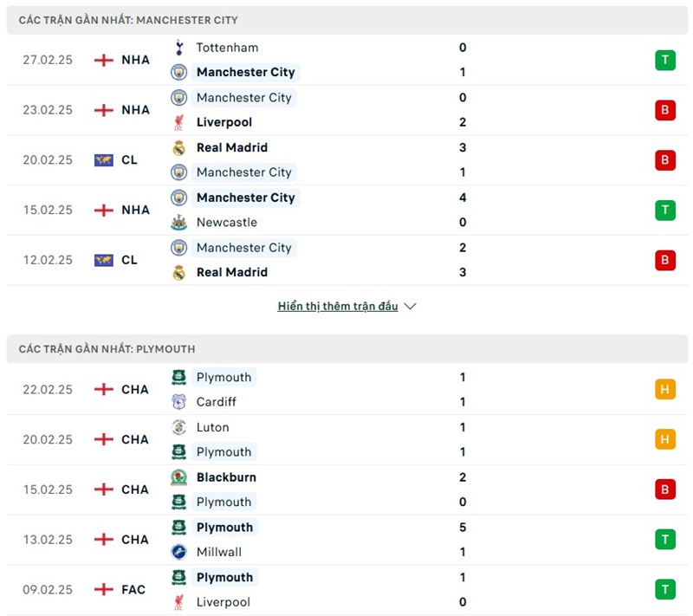Screen dimensions: 693x616
Task: Click the green T result badge for Tottenham match
Action: tap(664, 60)
